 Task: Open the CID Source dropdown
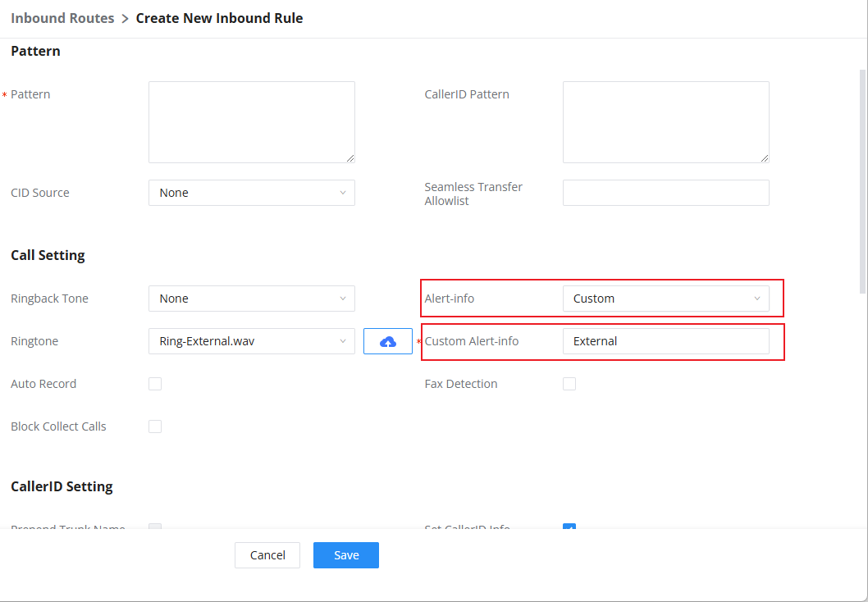click(252, 193)
